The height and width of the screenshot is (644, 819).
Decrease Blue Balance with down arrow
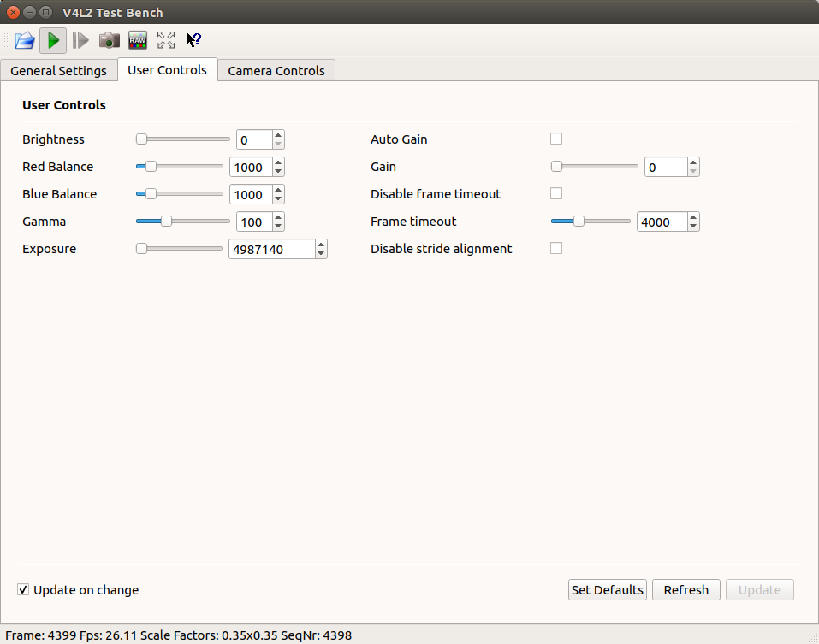coord(278,198)
